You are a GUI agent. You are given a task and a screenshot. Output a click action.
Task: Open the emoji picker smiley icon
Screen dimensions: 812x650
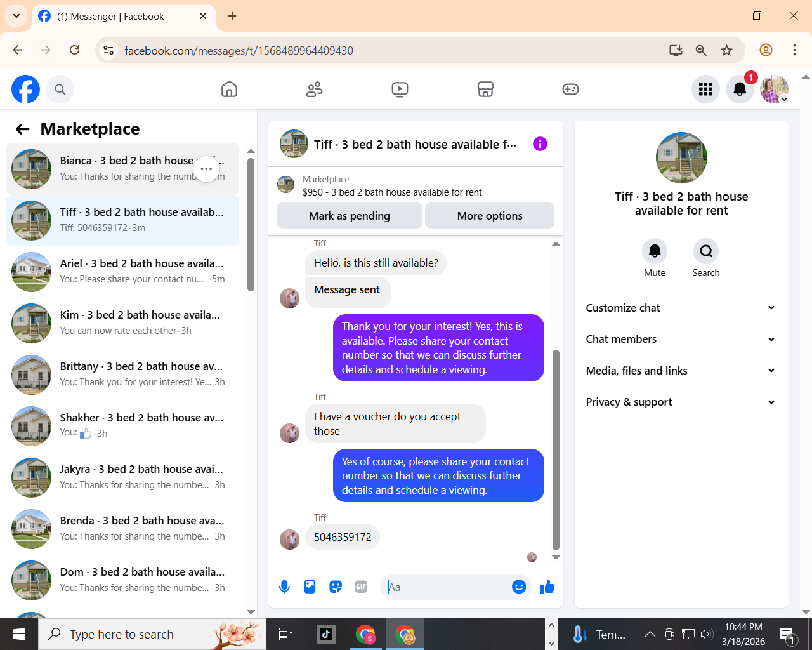519,587
